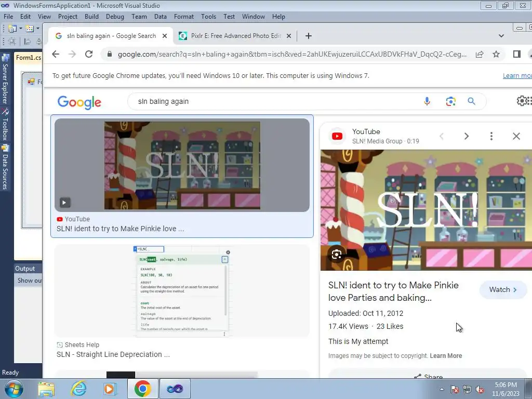The image size is (532, 399).
Task: Click the Watch button for the video
Action: pyautogui.click(x=503, y=290)
